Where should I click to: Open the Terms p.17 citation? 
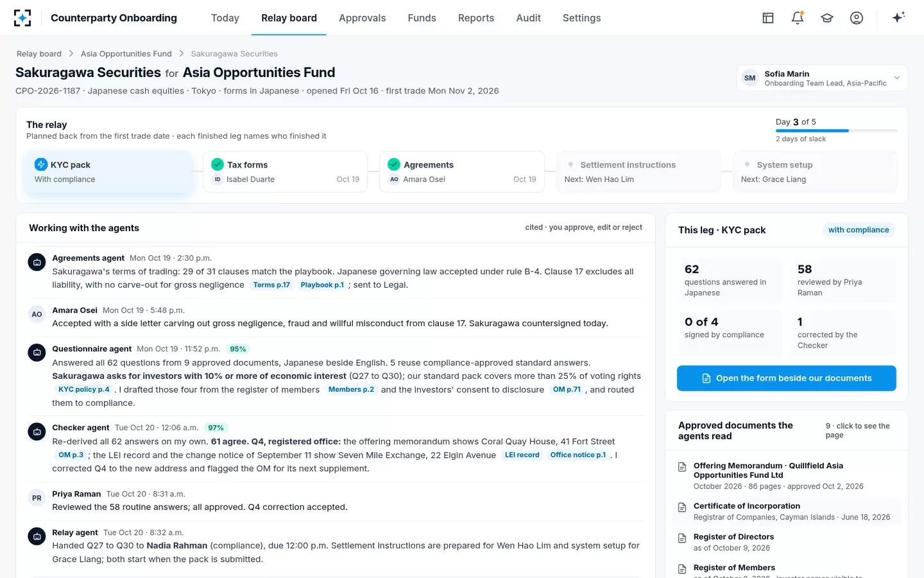[271, 285]
